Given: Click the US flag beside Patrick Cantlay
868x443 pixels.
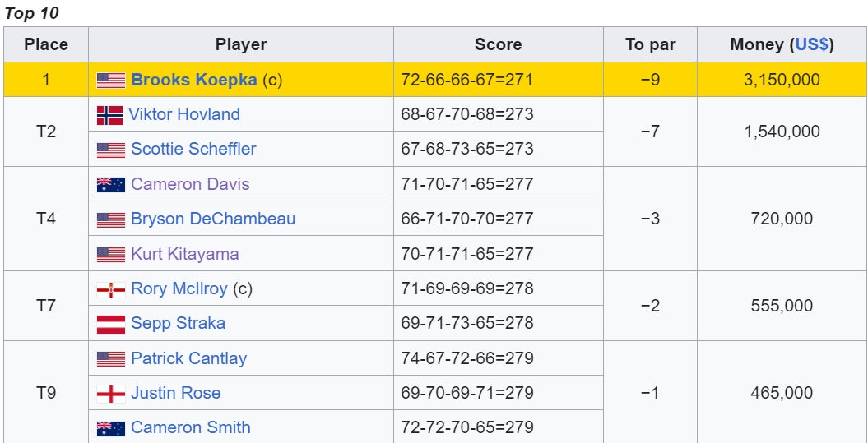Looking at the screenshot, I should [x=111, y=359].
